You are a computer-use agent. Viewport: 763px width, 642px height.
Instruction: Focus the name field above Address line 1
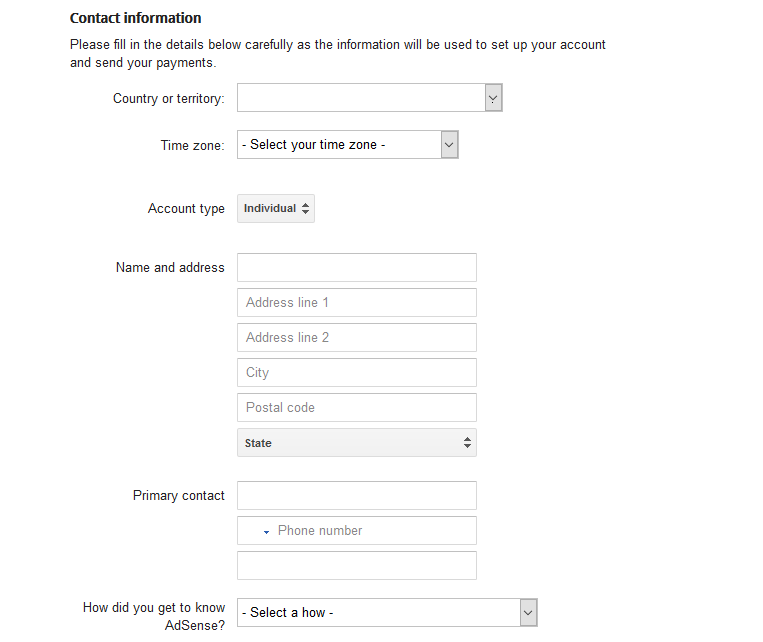(356, 267)
